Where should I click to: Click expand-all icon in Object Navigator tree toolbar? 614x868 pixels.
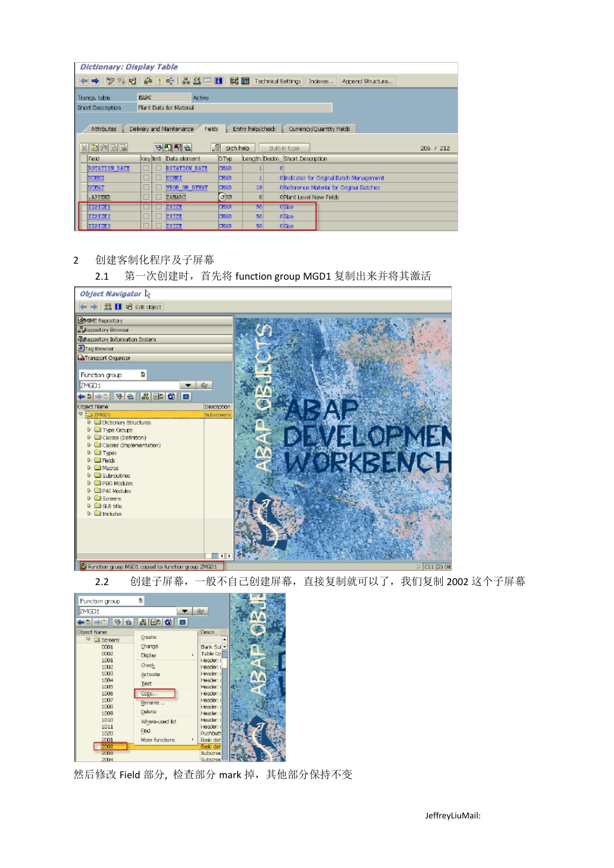(119, 397)
